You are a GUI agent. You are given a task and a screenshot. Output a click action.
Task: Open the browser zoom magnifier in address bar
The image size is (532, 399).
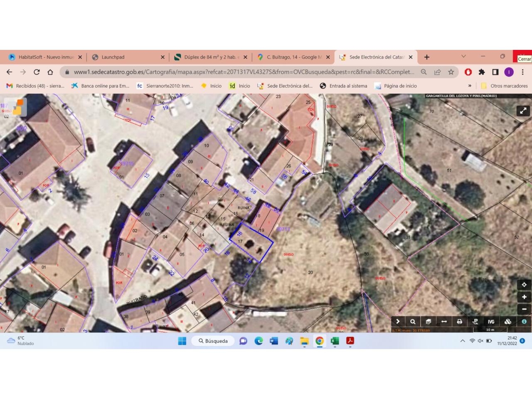(424, 72)
